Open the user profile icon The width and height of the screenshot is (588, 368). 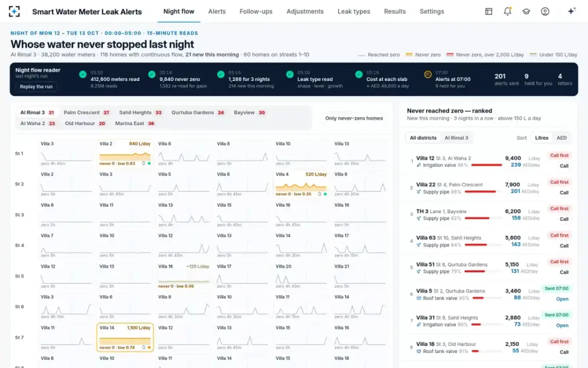pos(545,11)
